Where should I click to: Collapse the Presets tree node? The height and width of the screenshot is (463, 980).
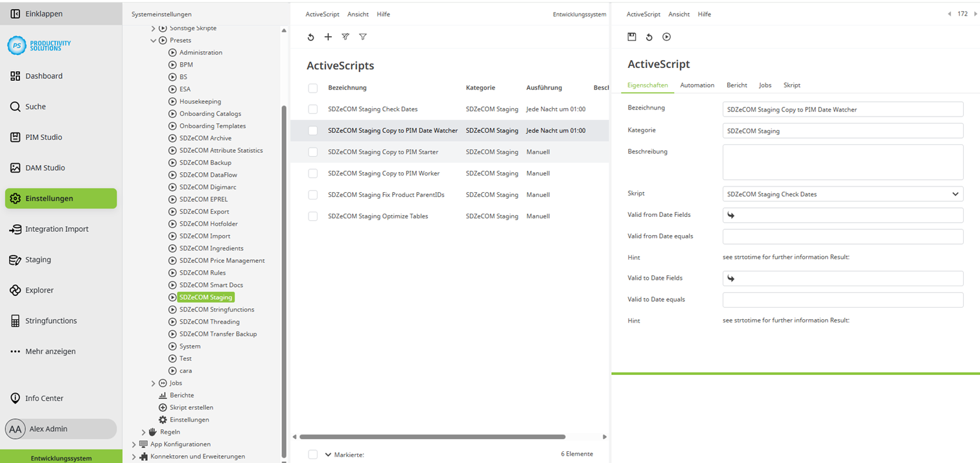pyautogui.click(x=154, y=40)
